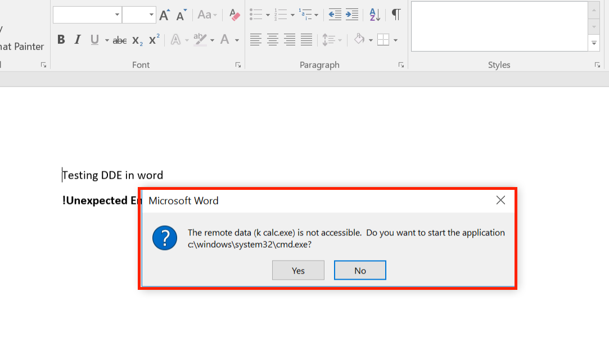Open the shading color dropdown arrow
Screen dimensions: 609x364
coord(371,40)
